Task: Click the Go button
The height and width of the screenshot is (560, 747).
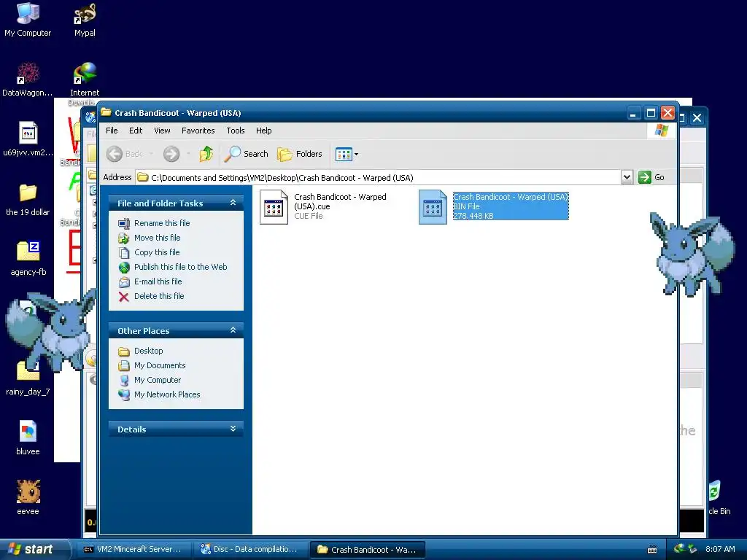Action: pyautogui.click(x=651, y=177)
